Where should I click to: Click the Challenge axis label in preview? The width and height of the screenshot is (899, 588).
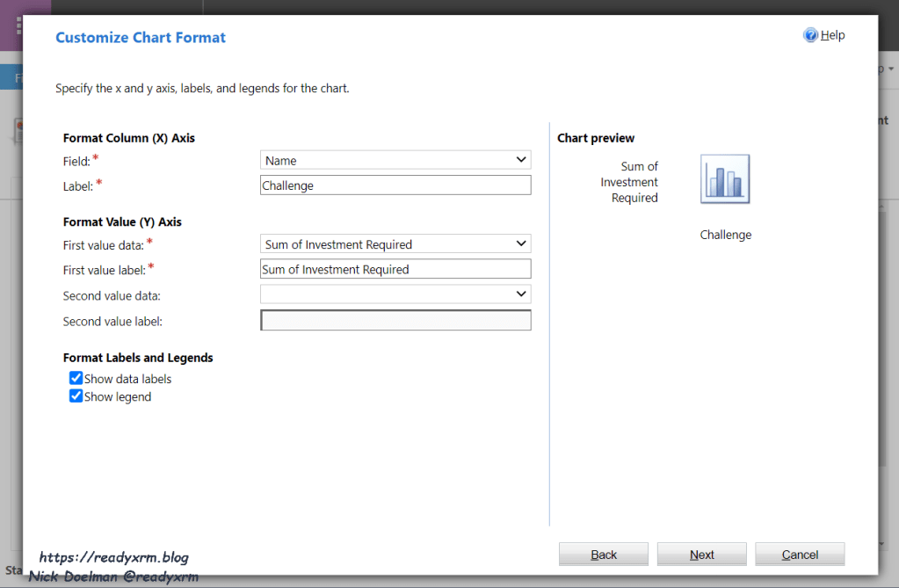(x=725, y=235)
